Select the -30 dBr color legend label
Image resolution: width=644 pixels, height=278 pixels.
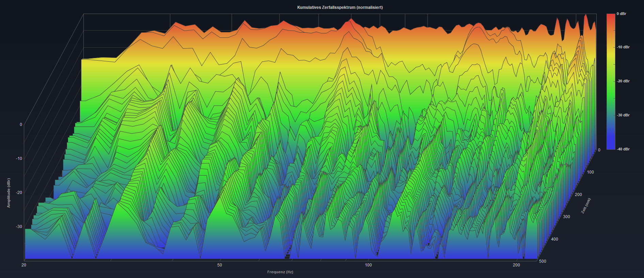coord(623,115)
